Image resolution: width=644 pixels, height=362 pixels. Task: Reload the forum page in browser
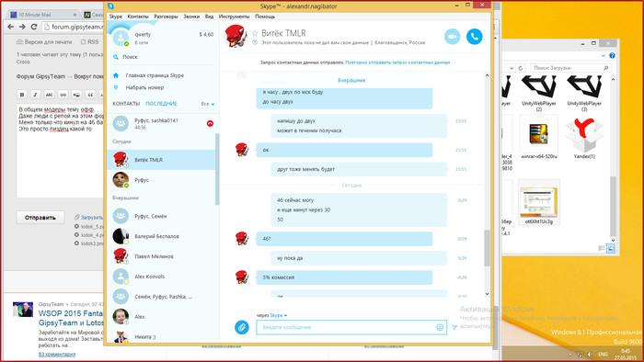[x=34, y=27]
